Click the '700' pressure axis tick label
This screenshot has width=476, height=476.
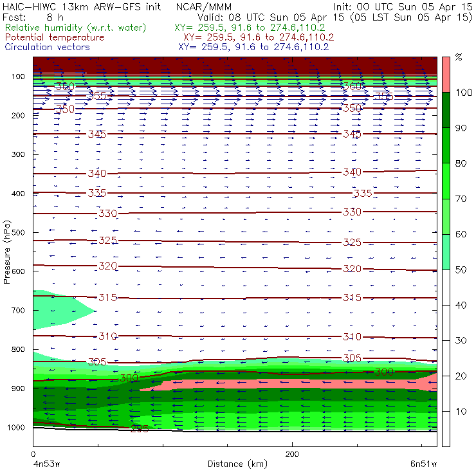coord(18,311)
